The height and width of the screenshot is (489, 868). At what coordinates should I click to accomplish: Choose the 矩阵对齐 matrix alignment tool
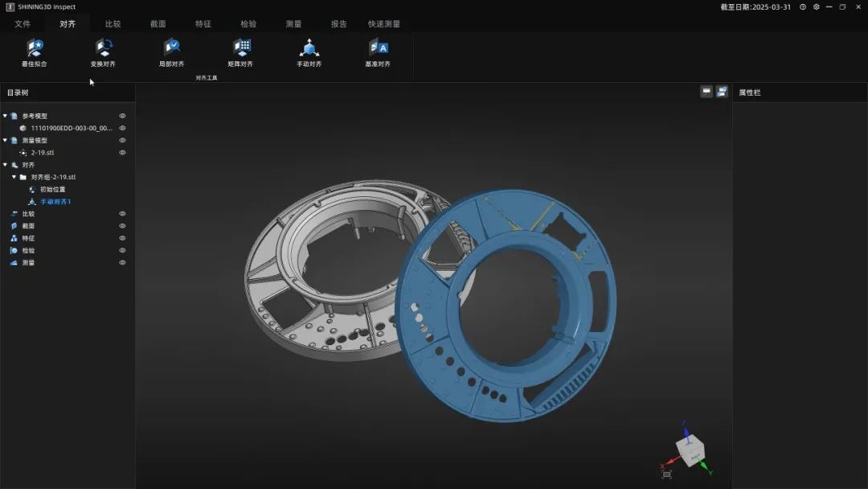click(x=240, y=52)
